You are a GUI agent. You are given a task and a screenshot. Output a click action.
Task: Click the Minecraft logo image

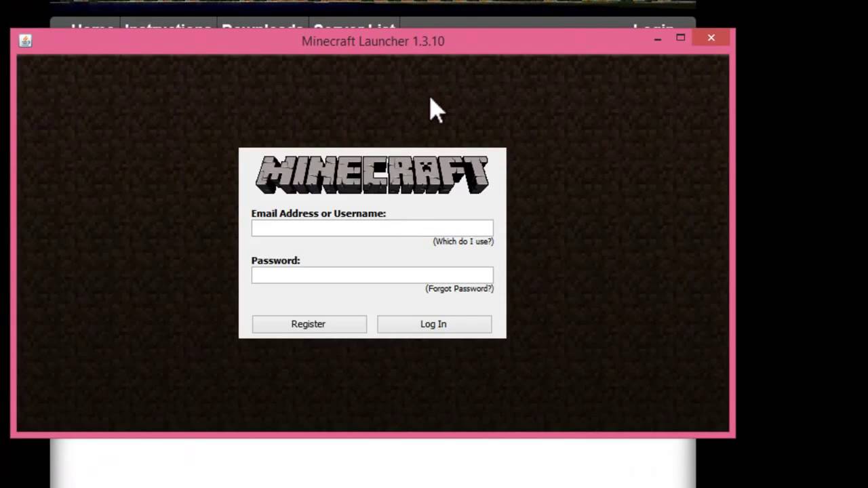pyautogui.click(x=372, y=175)
